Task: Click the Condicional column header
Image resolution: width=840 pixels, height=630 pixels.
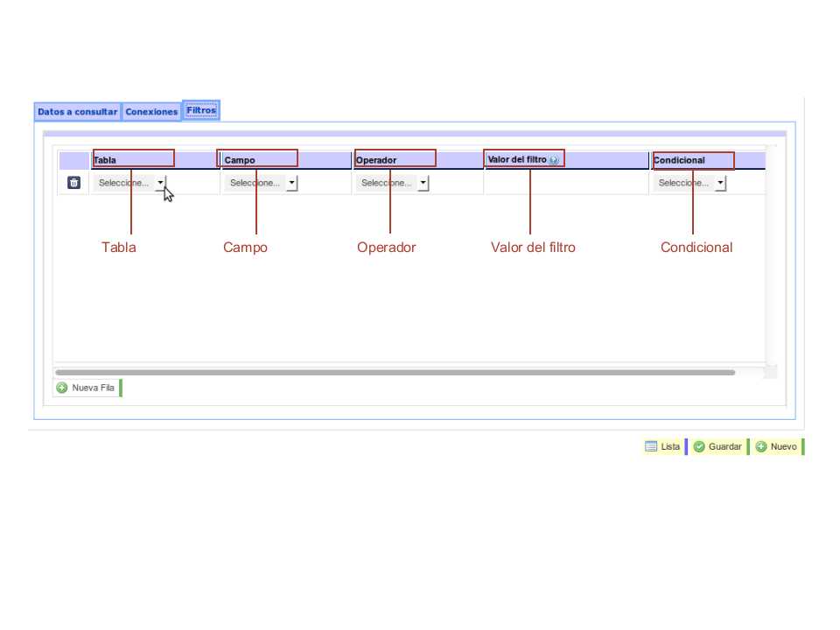Action: [679, 160]
